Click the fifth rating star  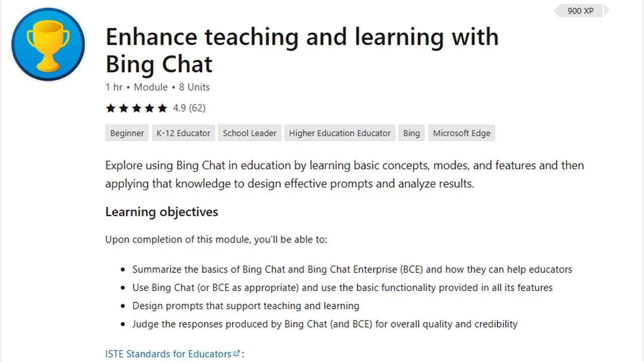pyautogui.click(x=162, y=108)
